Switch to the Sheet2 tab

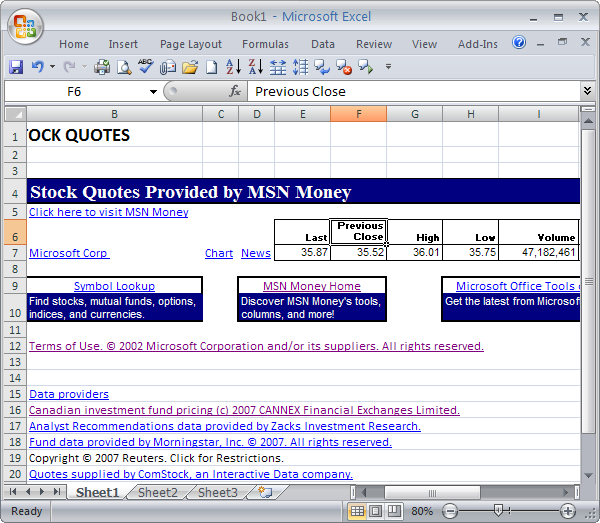[x=158, y=492]
